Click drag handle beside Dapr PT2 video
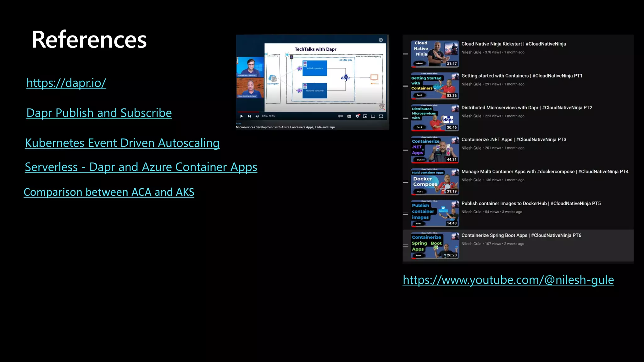Image resolution: width=644 pixels, height=362 pixels. (x=406, y=118)
